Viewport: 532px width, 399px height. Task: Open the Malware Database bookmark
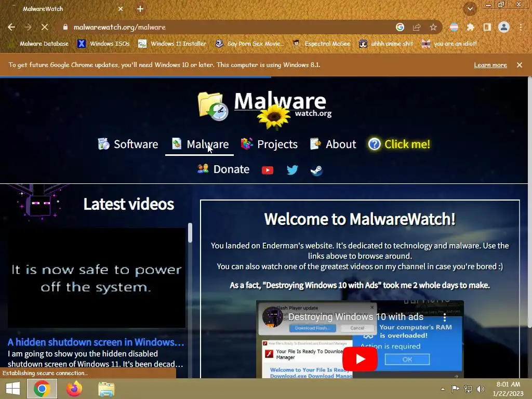tap(38, 44)
